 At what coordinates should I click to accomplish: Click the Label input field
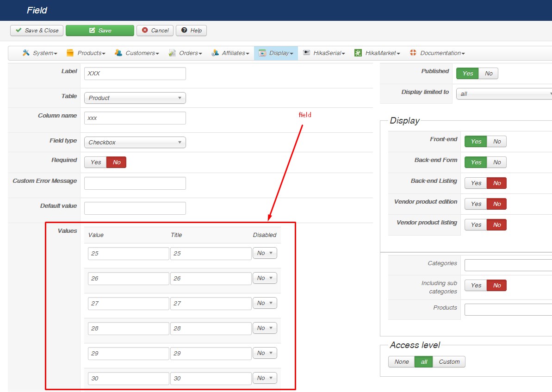135,73
